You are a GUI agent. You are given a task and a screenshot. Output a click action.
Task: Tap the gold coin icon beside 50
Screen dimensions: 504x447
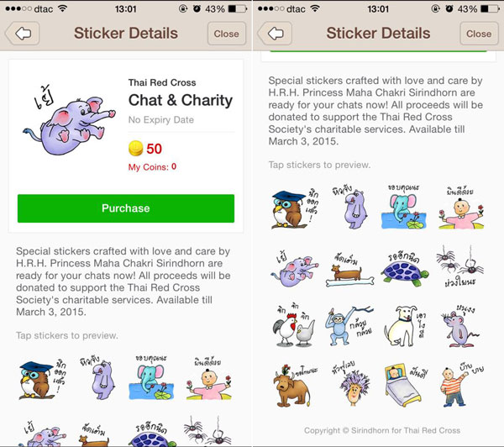[x=135, y=149]
